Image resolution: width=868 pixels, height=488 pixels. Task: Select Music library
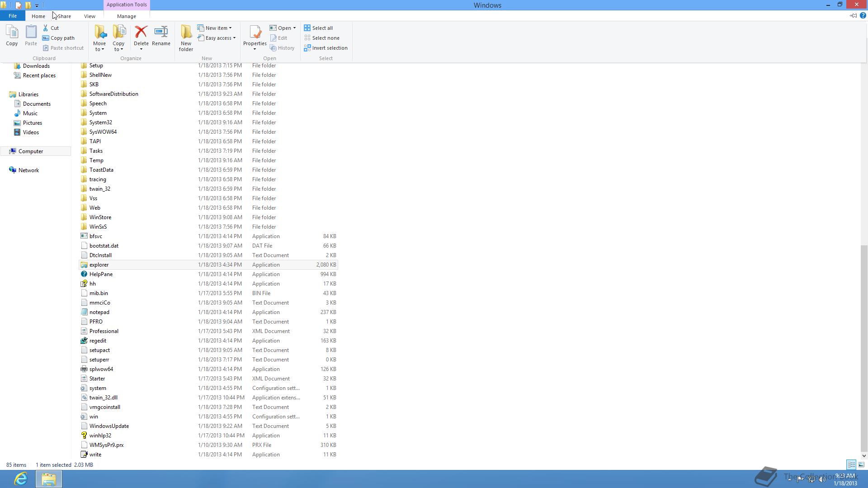(x=30, y=113)
